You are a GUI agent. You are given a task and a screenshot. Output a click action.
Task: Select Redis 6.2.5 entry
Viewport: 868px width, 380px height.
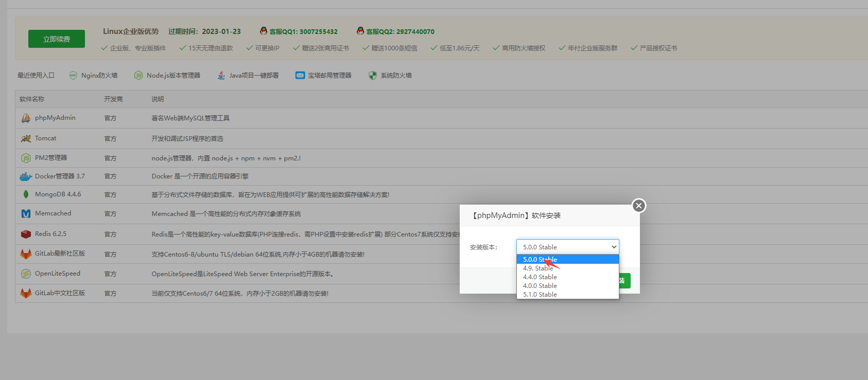tap(50, 234)
